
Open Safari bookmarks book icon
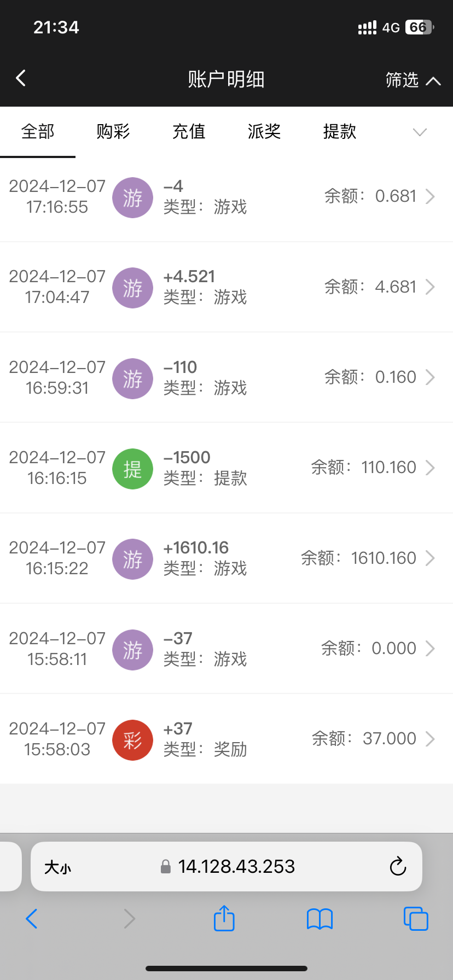(320, 919)
